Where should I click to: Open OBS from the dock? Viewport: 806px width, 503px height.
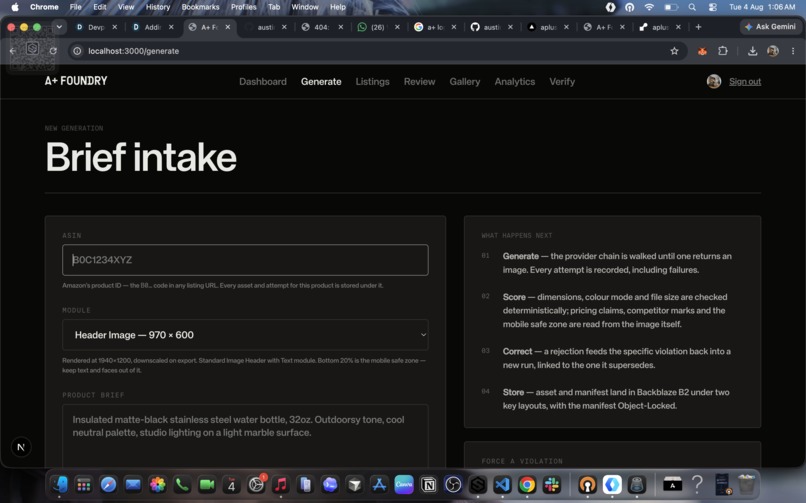click(453, 485)
